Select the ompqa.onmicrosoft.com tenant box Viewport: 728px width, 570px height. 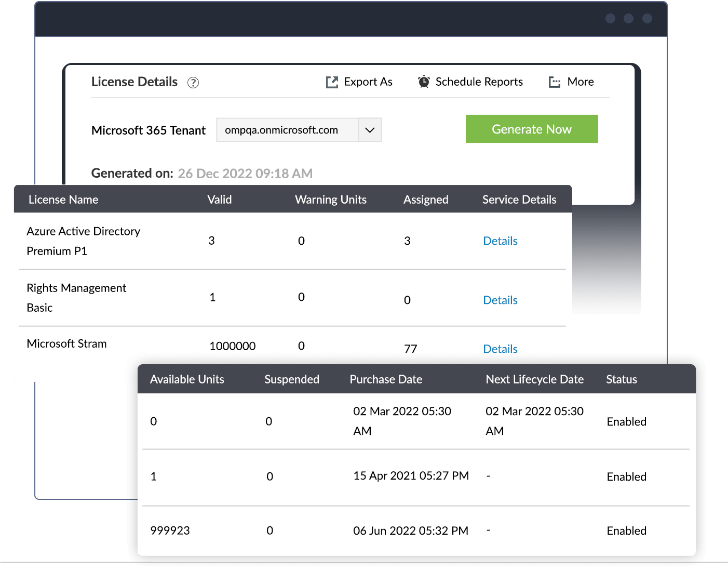tap(288, 130)
